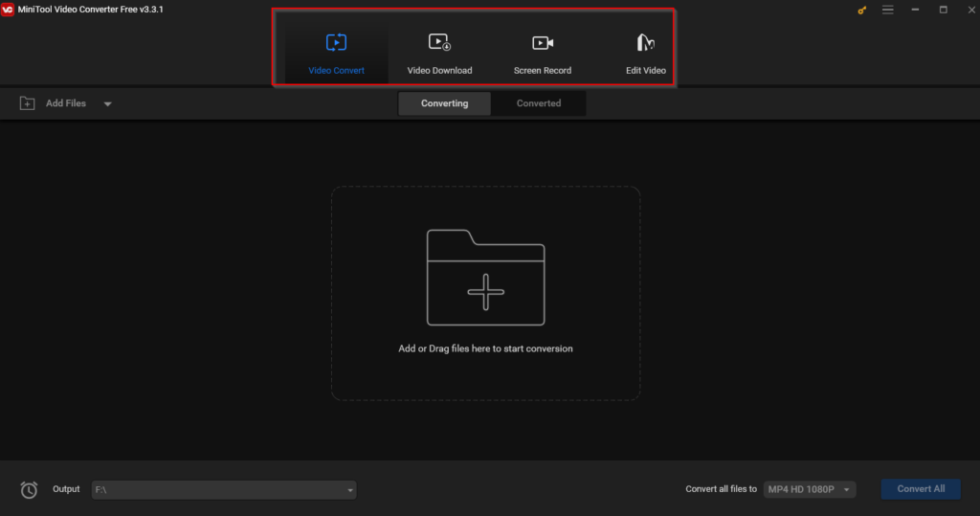Click the large folder plus icon
Screen dimensions: 980x516
point(485,277)
